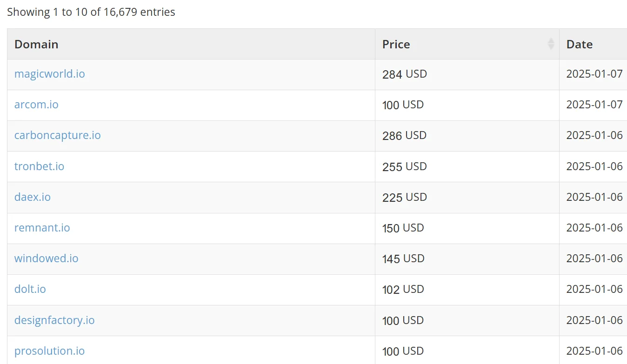Viewport: 627px width, 364px height.
Task: Open the windowed.io domain link
Action: 47,258
